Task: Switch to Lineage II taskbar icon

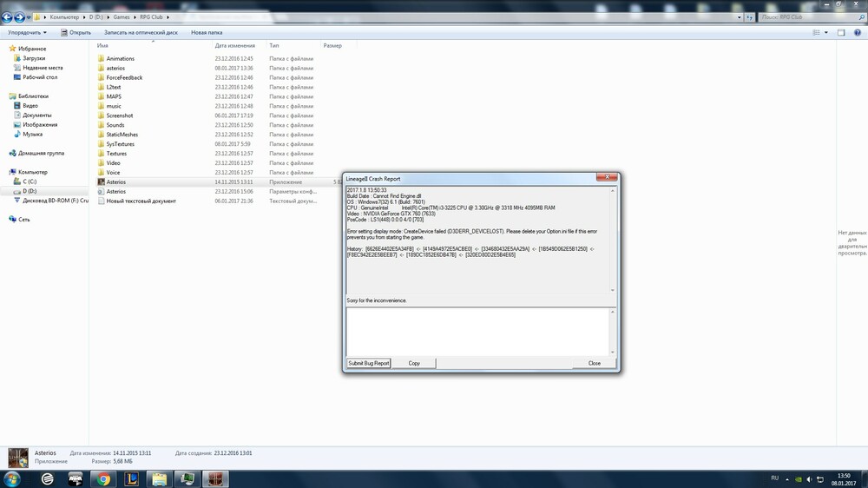Action: click(x=215, y=478)
